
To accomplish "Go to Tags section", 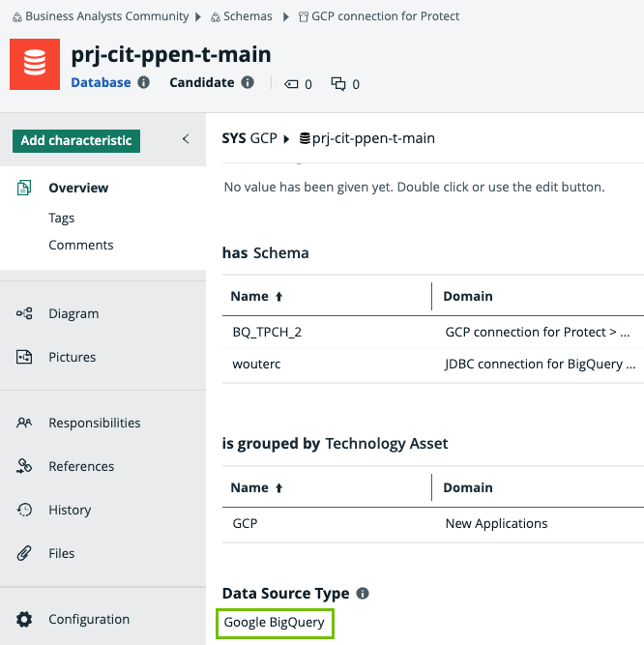I will click(62, 218).
